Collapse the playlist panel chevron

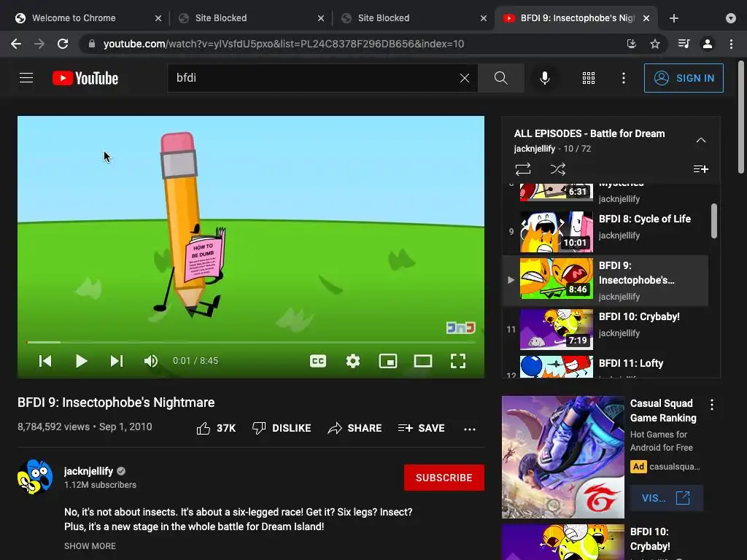[x=701, y=140]
